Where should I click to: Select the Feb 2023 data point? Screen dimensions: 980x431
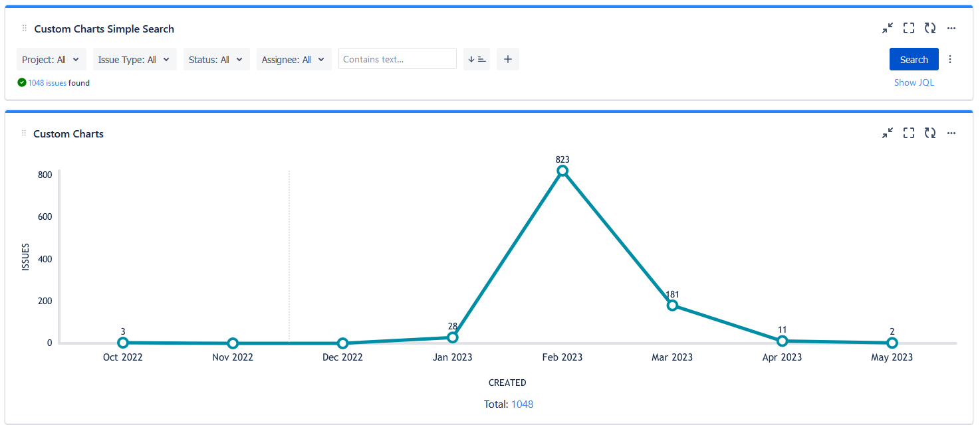pos(562,171)
